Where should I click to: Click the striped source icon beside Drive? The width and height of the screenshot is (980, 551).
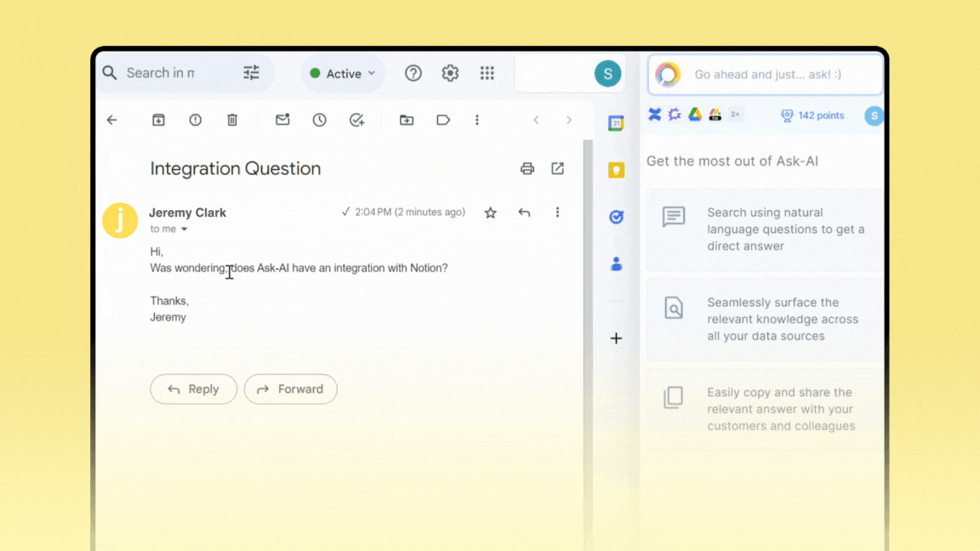click(715, 114)
